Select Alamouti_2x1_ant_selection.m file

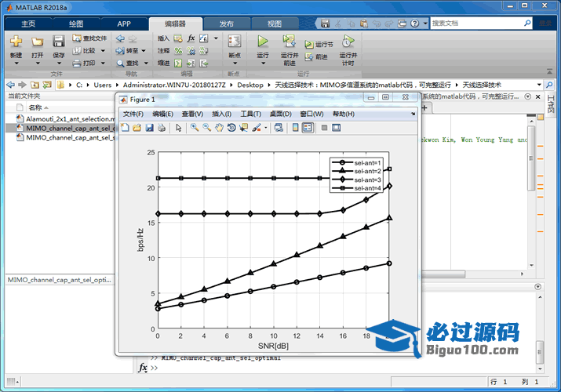(66, 118)
